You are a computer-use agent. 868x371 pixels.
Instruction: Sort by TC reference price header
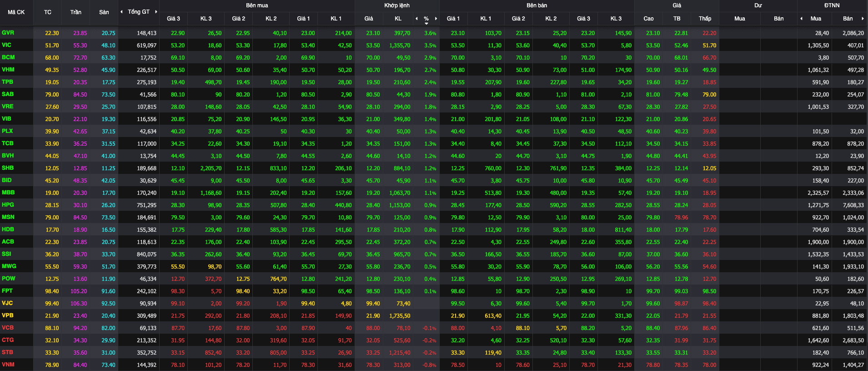[x=48, y=12]
